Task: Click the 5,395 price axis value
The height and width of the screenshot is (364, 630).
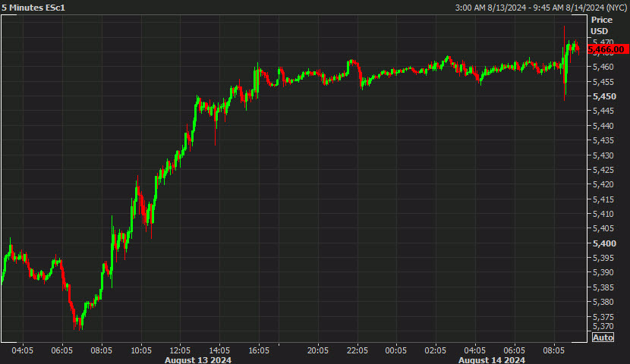Action: click(x=603, y=258)
